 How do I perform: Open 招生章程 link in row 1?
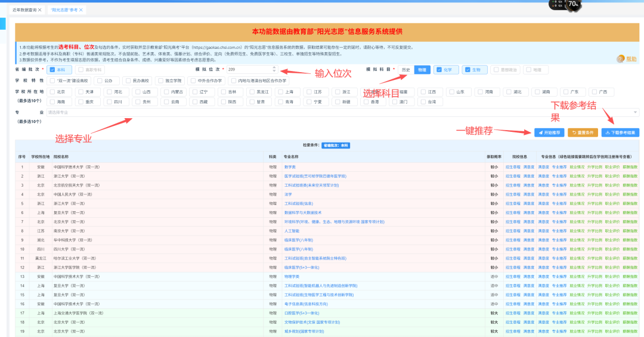point(513,167)
